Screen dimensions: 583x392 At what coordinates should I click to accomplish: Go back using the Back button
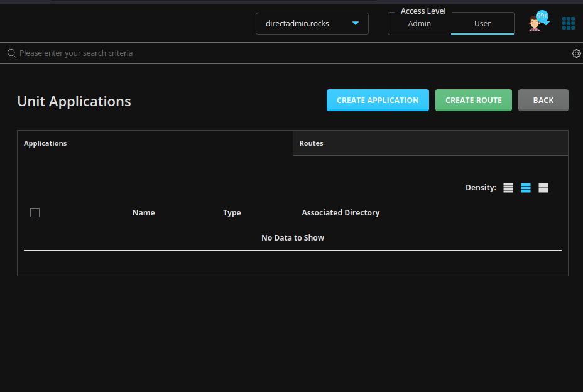[543, 100]
